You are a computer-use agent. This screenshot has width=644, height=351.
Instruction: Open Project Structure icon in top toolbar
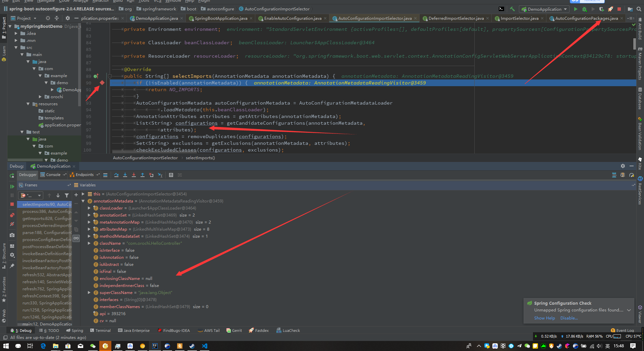(x=630, y=9)
